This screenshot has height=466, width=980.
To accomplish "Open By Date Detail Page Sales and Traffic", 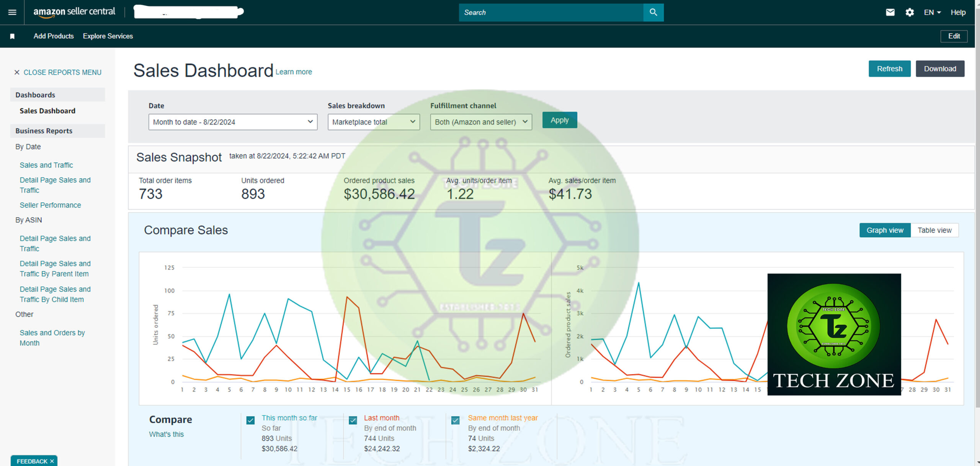I will click(55, 185).
